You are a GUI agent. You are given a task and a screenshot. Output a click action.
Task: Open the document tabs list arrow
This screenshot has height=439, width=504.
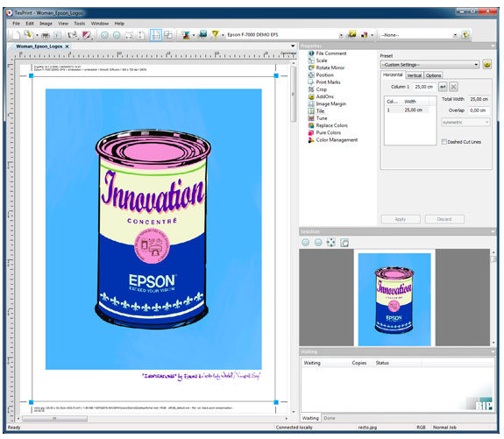point(293,46)
